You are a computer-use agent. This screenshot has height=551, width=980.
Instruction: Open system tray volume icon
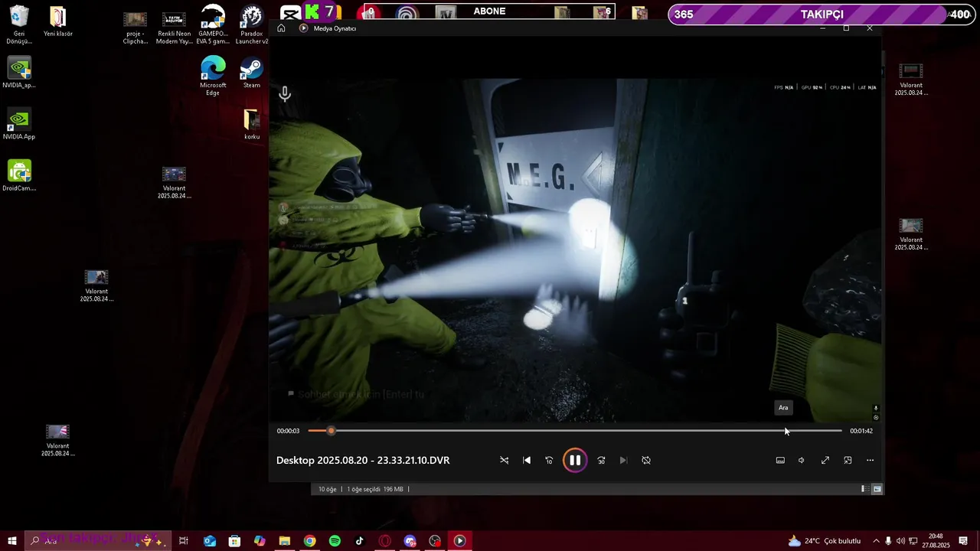pyautogui.click(x=900, y=541)
